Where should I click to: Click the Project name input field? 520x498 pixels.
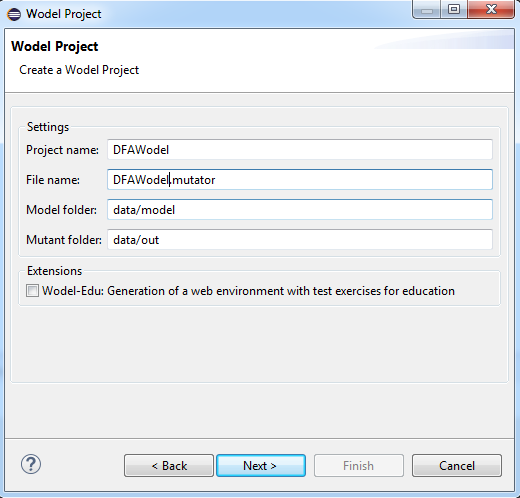point(300,150)
